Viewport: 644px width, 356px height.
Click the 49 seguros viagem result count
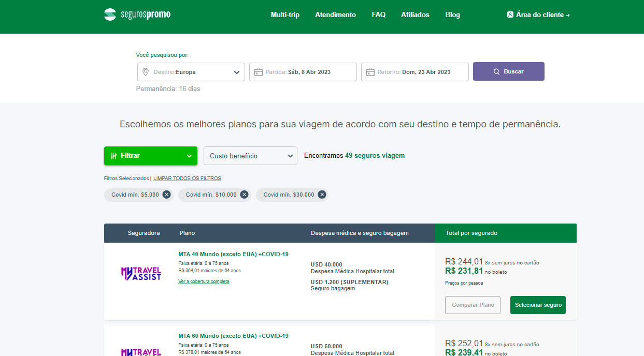375,155
